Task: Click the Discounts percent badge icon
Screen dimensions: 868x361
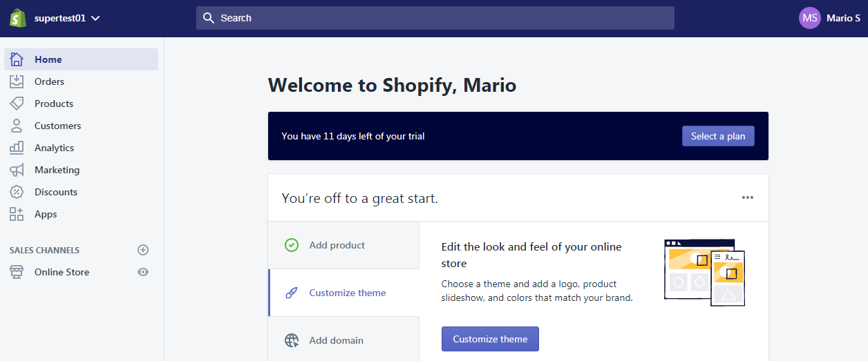Action: pyautogui.click(x=17, y=192)
